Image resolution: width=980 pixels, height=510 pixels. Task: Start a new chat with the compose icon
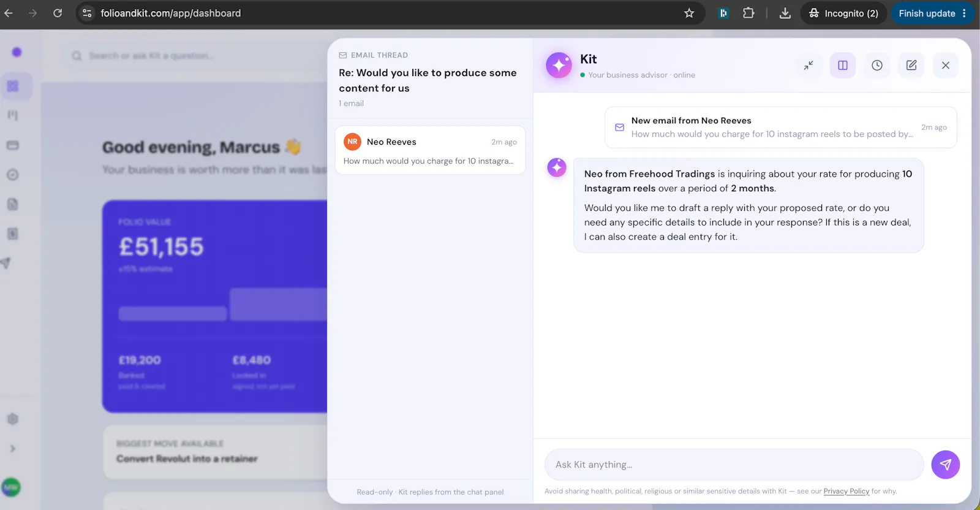(911, 65)
